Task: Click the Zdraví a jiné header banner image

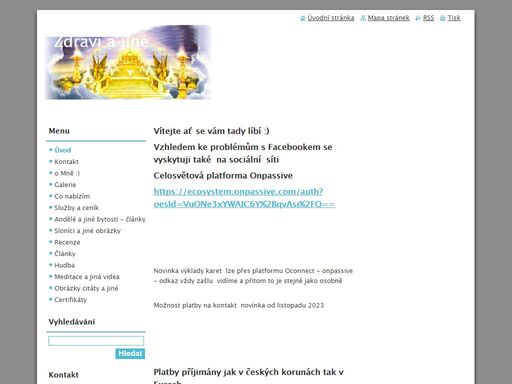Action: (128, 62)
